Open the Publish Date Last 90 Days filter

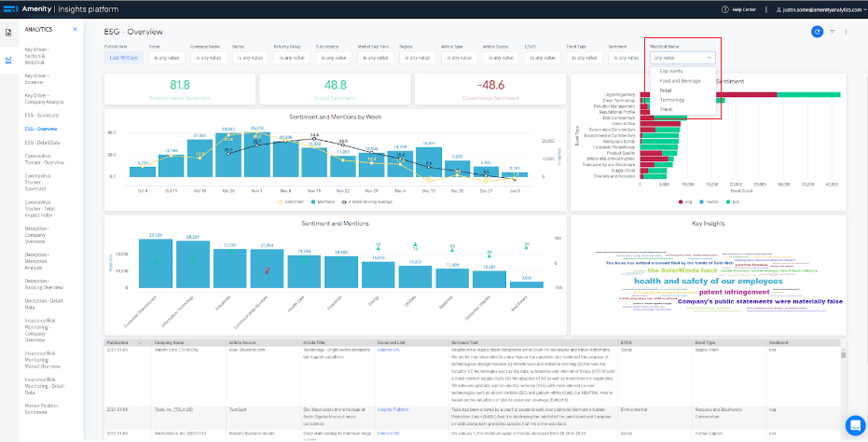coord(123,58)
